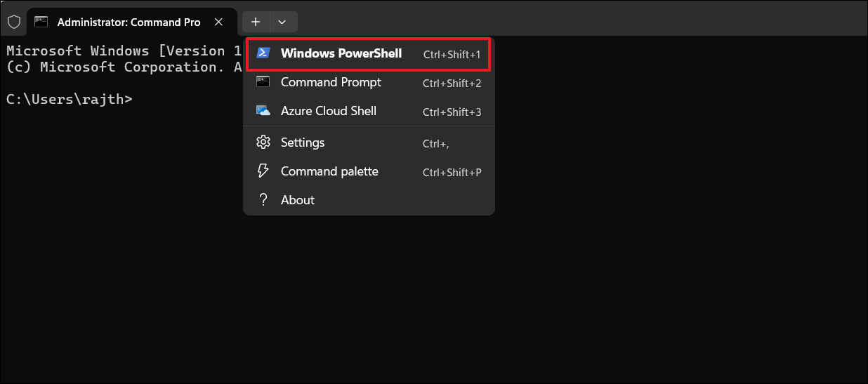Click the C:\Users\rajth prompt line
The width and height of the screenshot is (868, 384).
point(69,99)
